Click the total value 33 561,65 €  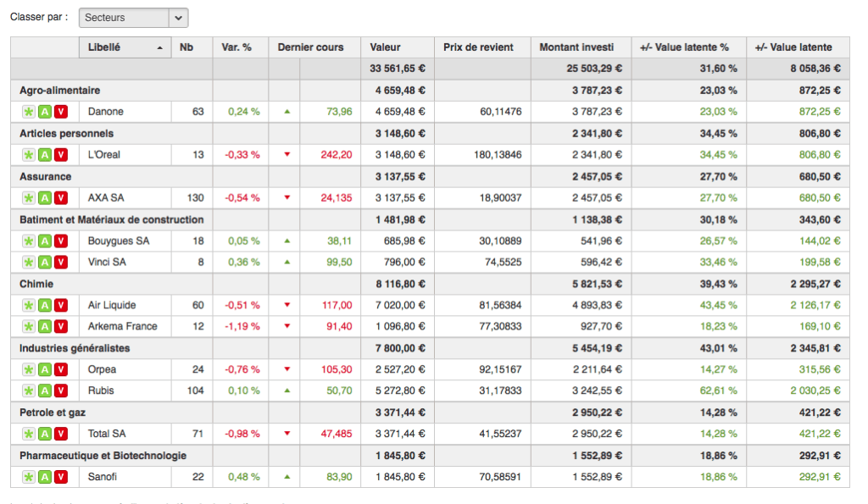[x=398, y=69]
